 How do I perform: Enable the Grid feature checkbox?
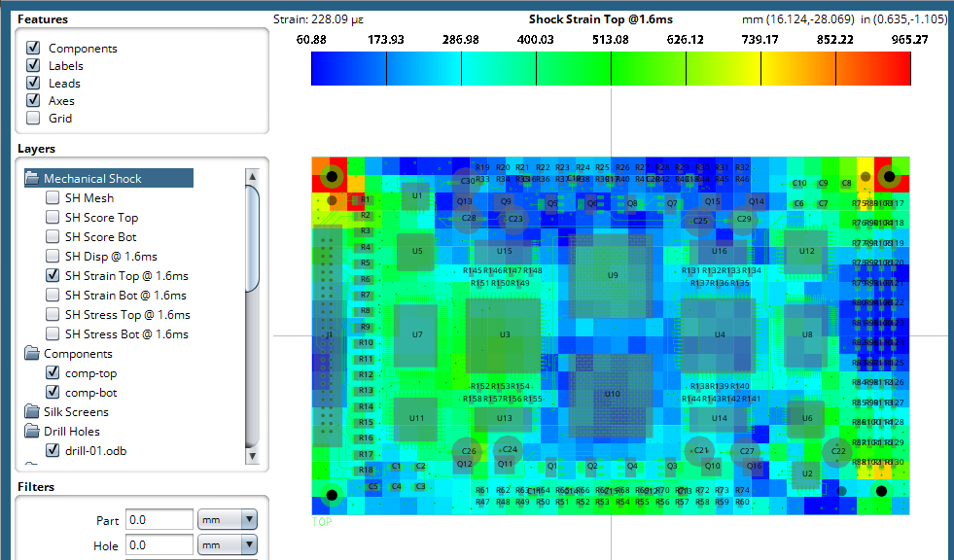pos(33,118)
